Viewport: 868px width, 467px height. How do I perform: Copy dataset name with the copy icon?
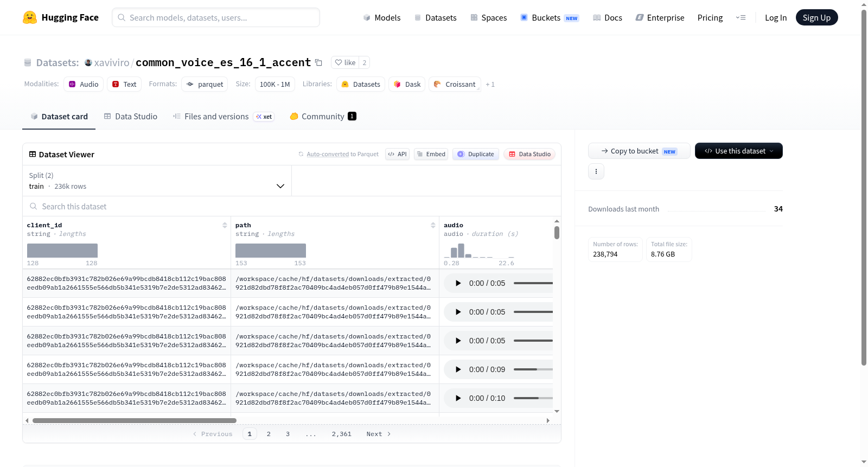click(x=318, y=63)
